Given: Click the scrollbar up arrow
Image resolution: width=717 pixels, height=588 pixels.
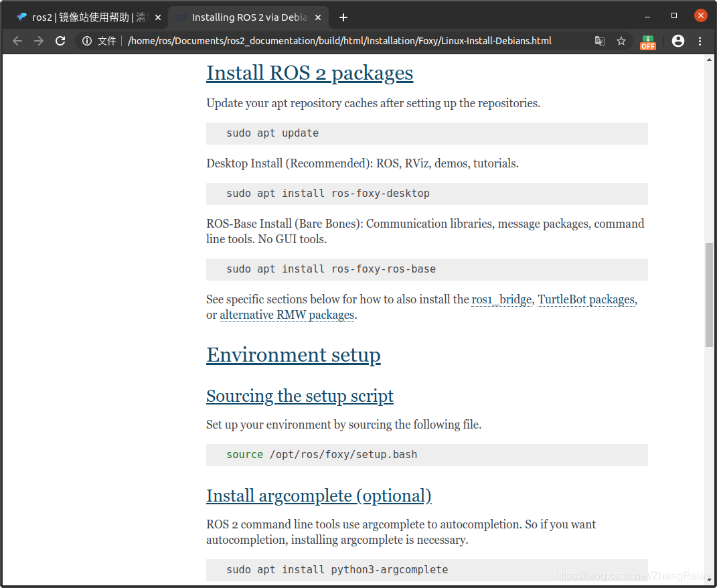Looking at the screenshot, I should point(709,60).
